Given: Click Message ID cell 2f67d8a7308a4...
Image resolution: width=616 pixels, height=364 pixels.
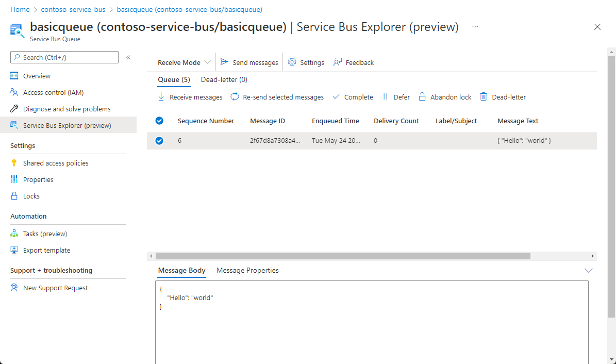Looking at the screenshot, I should tap(275, 141).
